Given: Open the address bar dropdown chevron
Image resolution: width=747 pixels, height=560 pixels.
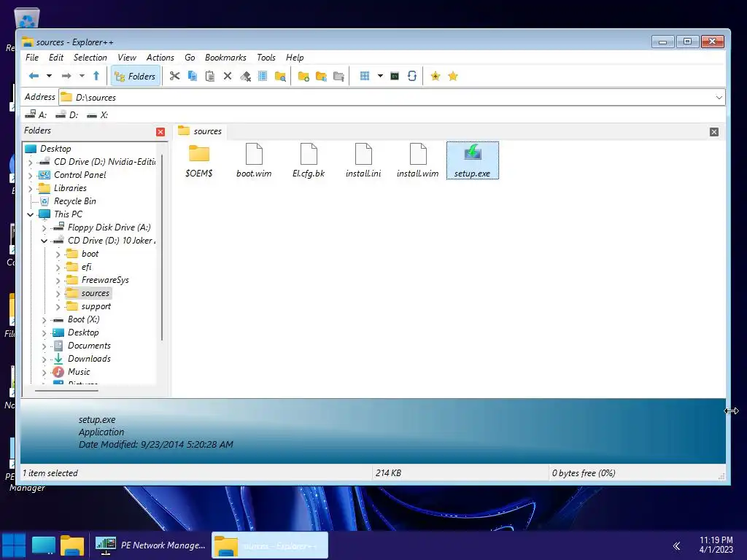Looking at the screenshot, I should pos(719,98).
